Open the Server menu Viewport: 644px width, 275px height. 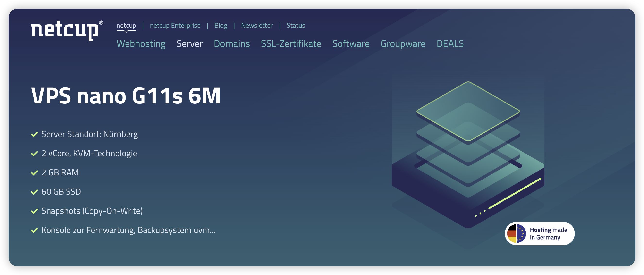[189, 44]
